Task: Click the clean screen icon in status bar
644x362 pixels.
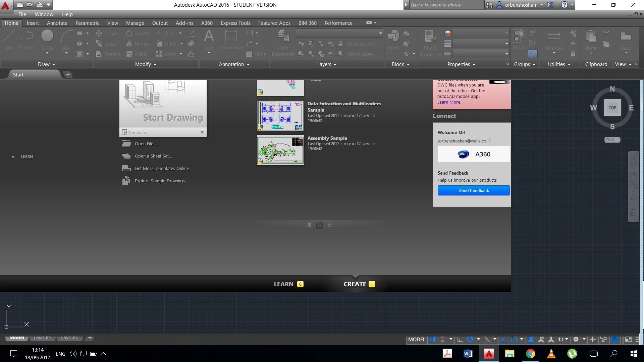Action: [628, 339]
